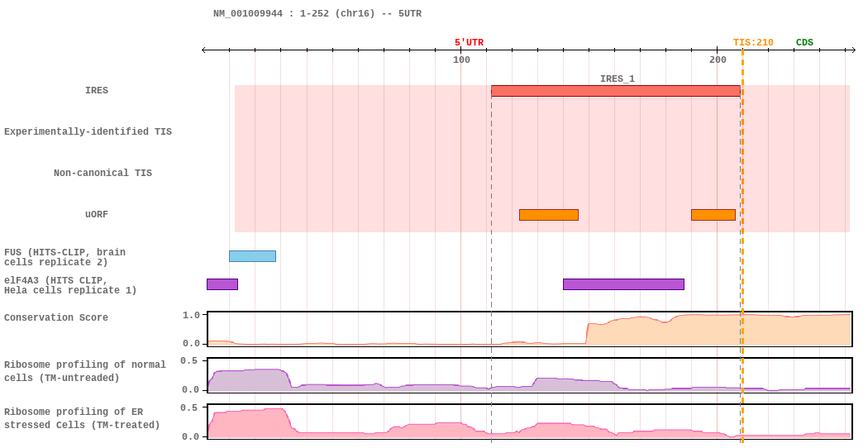Click the Conservation Score plot area
This screenshot has height=448, width=868.
coord(530,329)
